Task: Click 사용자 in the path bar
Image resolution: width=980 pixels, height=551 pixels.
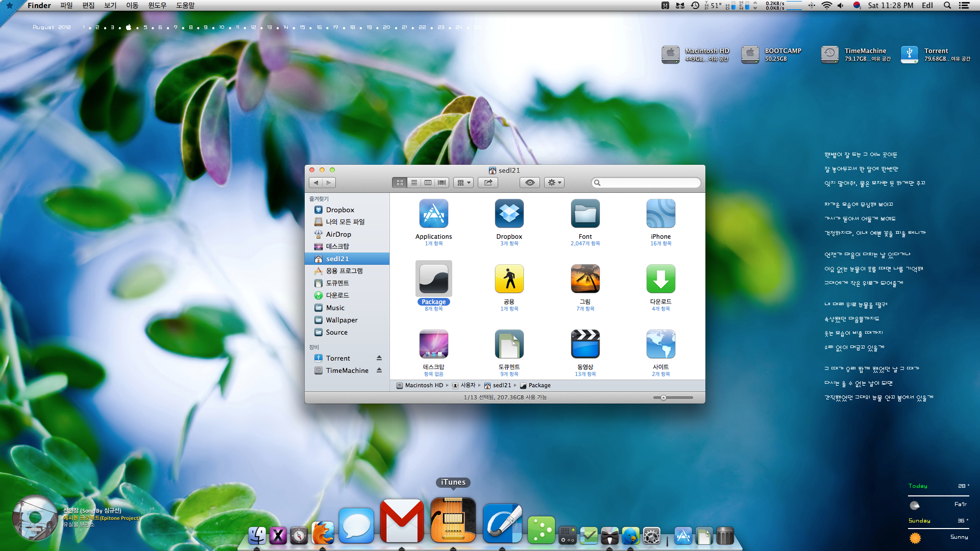Action: 464,385
